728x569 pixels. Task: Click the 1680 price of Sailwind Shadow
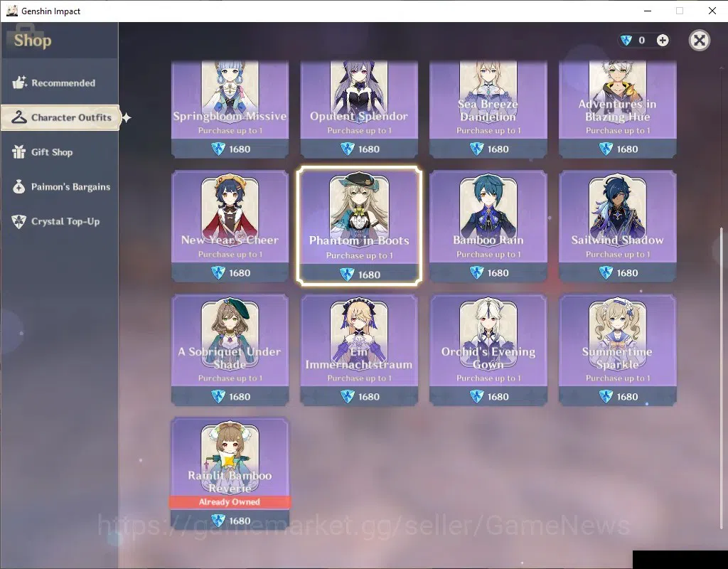[627, 272]
